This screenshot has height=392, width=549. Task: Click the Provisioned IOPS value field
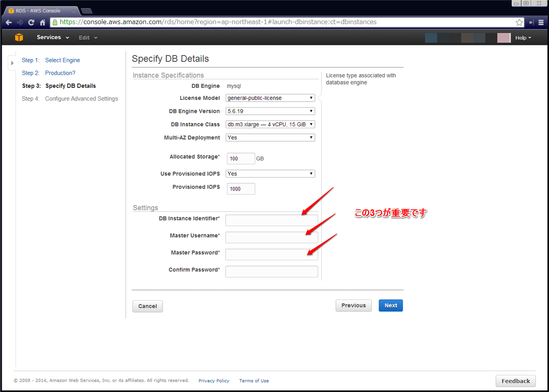pyautogui.click(x=241, y=189)
